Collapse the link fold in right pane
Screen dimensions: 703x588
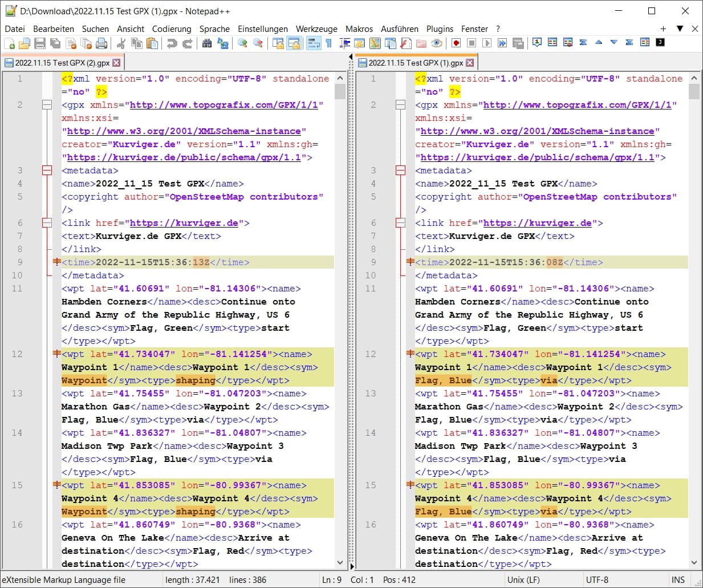point(401,223)
